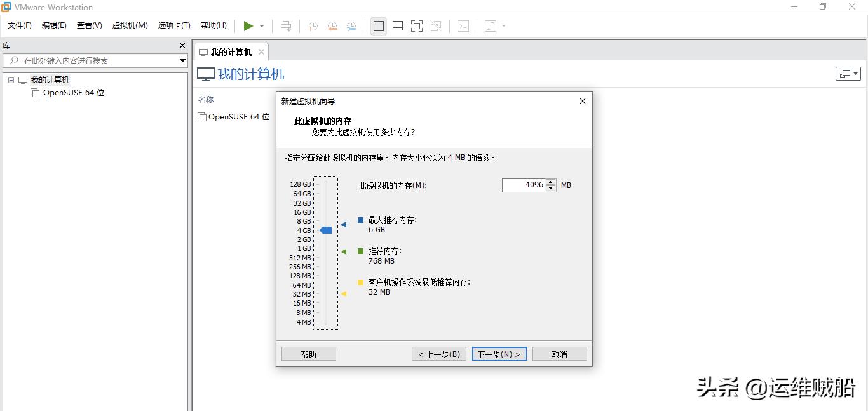Click the 帮助 button in the wizard
The height and width of the screenshot is (411, 868).
[x=308, y=353]
